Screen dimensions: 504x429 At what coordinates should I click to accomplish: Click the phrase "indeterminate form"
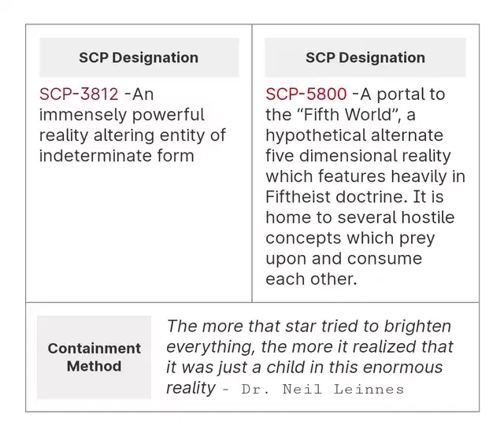(117, 156)
